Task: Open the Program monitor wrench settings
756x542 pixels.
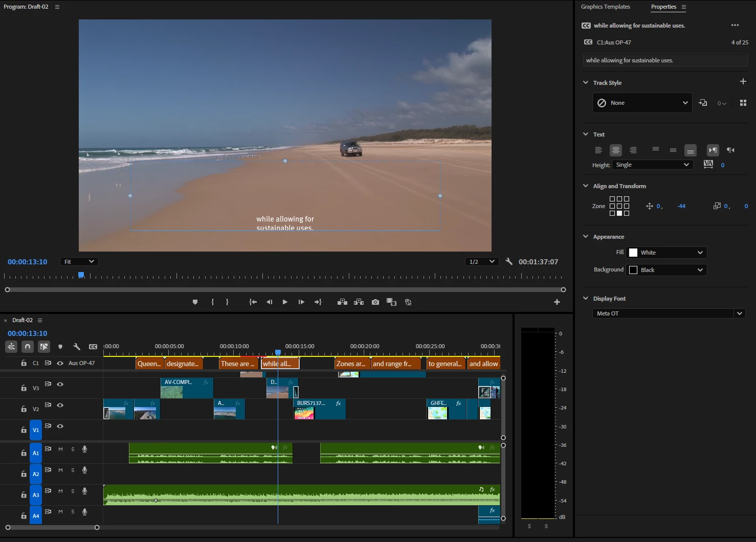Action: [508, 261]
